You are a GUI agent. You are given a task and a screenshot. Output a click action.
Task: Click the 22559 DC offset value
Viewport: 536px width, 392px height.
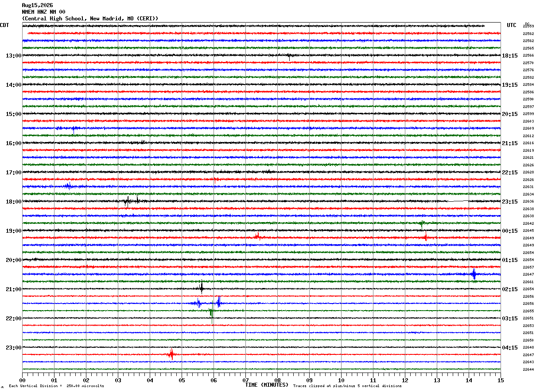[528, 27]
